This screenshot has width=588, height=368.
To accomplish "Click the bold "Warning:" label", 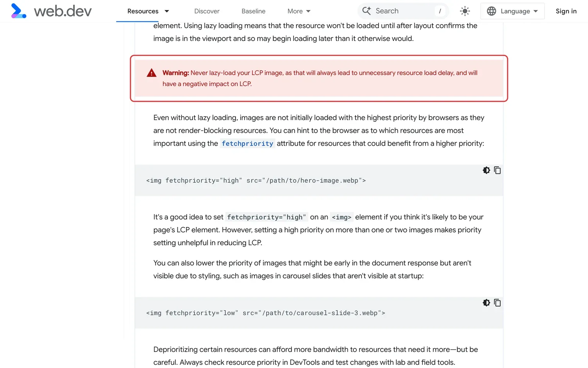I will point(176,73).
